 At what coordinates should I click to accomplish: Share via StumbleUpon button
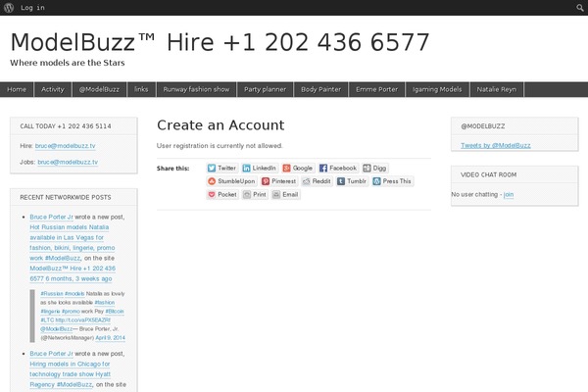point(231,181)
